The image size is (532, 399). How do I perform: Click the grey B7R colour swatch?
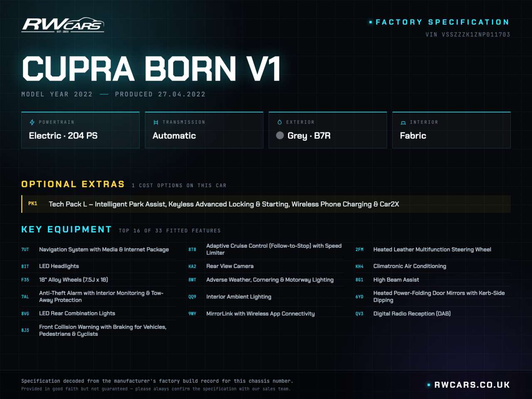(x=280, y=135)
